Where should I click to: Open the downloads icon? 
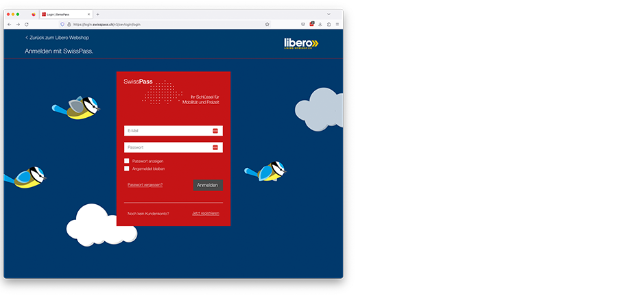[x=320, y=25]
